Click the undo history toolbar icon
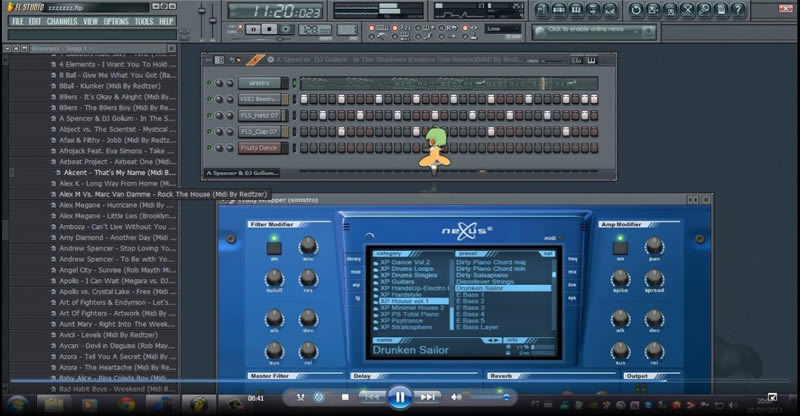The image size is (800, 416). (x=636, y=10)
